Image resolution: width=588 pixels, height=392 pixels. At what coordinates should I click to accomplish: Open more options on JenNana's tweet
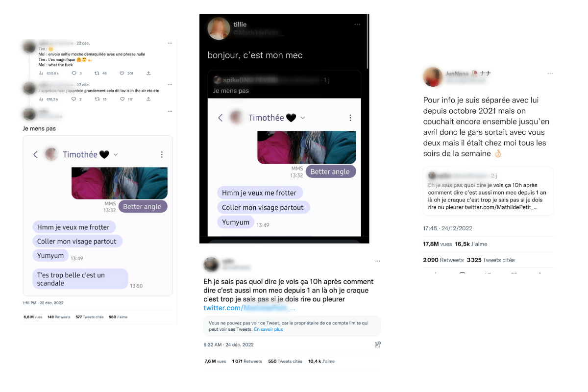pyautogui.click(x=550, y=73)
